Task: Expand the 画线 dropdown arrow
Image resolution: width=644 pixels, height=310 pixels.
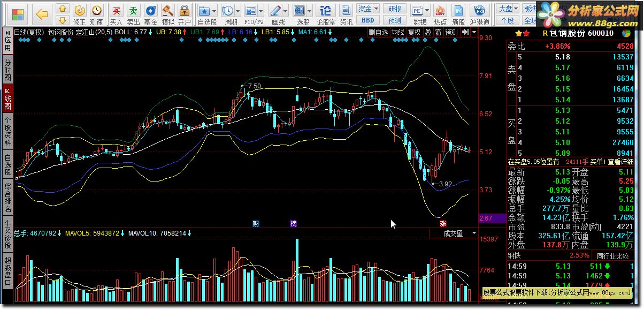Action: pos(286,11)
